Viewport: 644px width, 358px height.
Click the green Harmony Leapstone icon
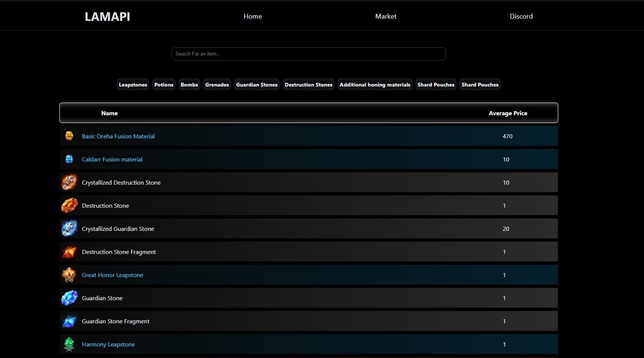coord(69,344)
